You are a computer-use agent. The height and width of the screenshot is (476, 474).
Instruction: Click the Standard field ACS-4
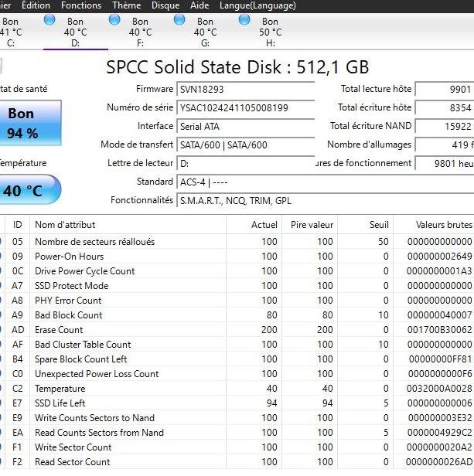point(325,182)
